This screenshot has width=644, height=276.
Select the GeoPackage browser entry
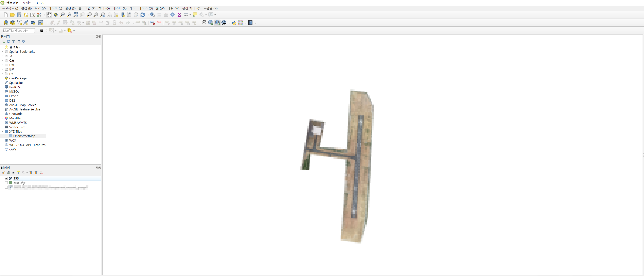[18, 78]
